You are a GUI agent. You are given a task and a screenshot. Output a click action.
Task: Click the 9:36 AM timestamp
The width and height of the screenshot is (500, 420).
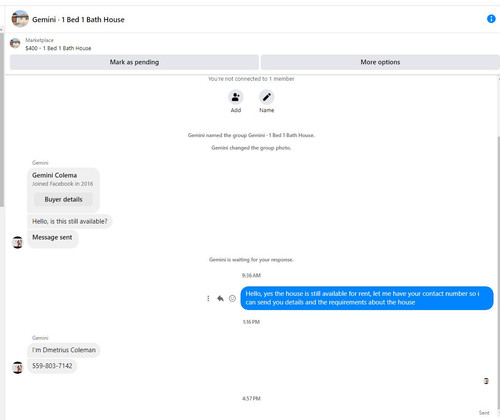point(251,275)
